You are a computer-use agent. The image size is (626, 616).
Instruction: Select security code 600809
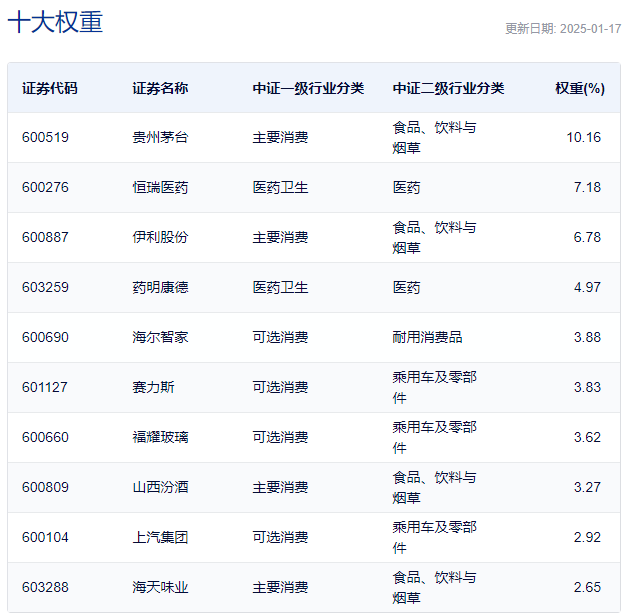(x=45, y=487)
